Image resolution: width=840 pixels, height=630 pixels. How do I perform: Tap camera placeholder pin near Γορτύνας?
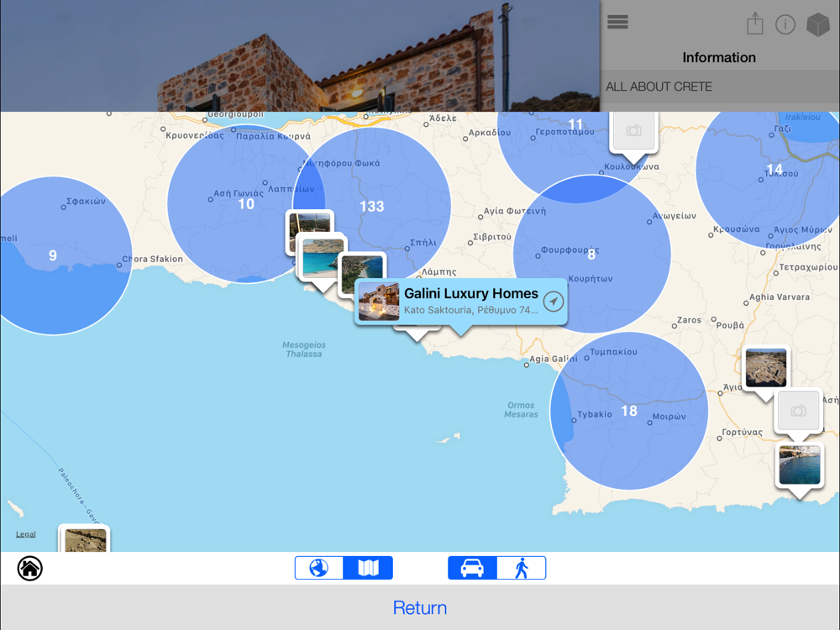tap(798, 411)
